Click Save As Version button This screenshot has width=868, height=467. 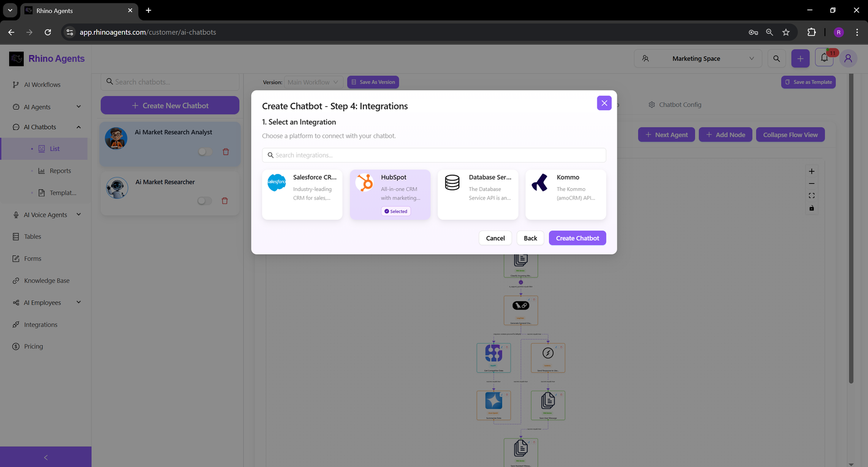click(373, 82)
